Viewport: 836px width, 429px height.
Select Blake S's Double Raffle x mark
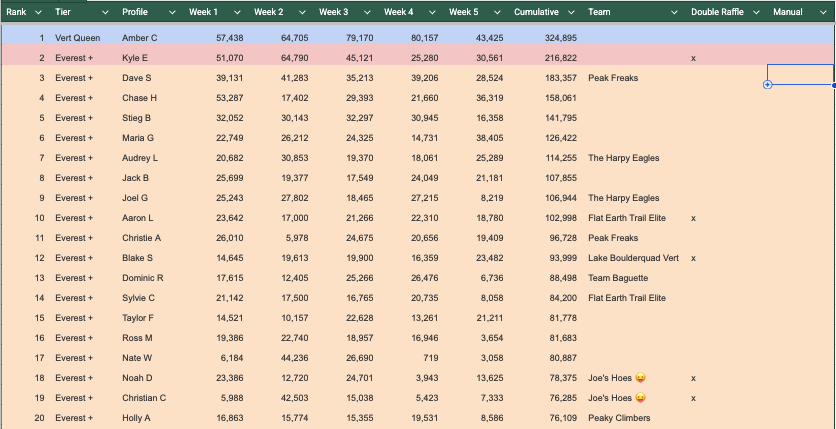click(693, 258)
